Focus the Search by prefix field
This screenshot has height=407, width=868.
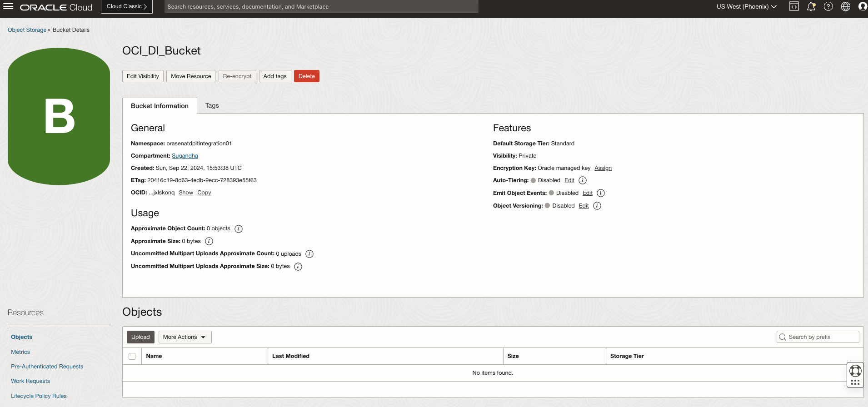(x=818, y=337)
